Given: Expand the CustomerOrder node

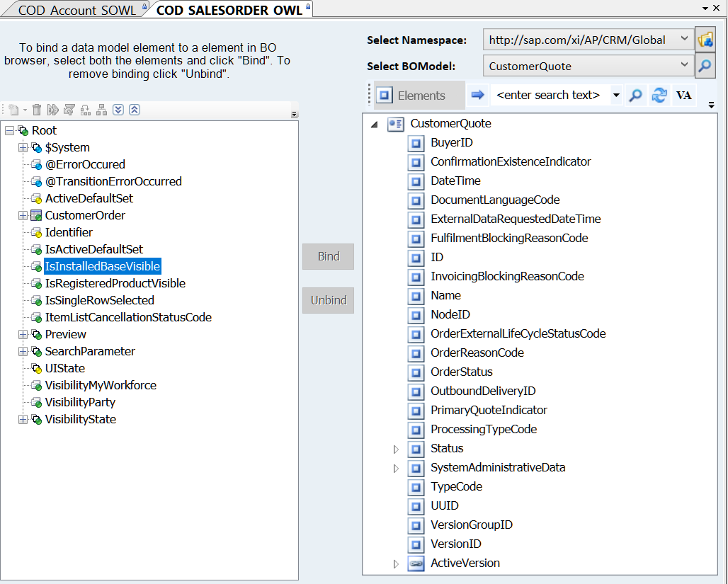Looking at the screenshot, I should (x=23, y=215).
